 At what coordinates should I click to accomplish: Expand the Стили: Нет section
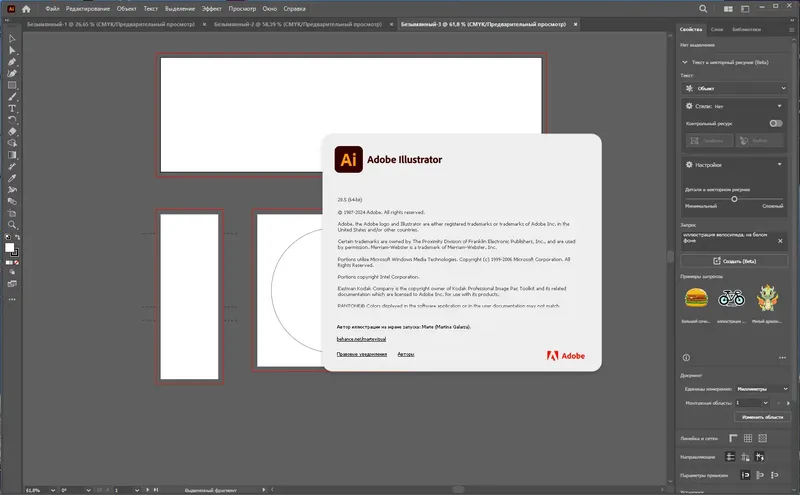pyautogui.click(x=780, y=106)
